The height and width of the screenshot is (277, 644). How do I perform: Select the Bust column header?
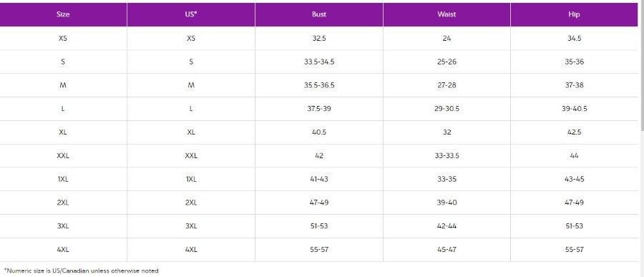[318, 14]
